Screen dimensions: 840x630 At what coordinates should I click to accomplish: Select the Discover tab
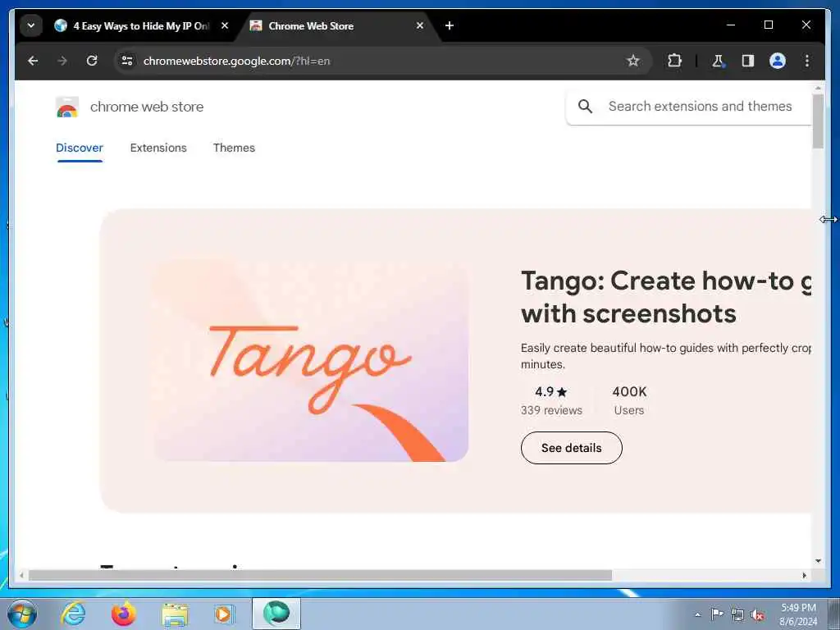pyautogui.click(x=80, y=148)
